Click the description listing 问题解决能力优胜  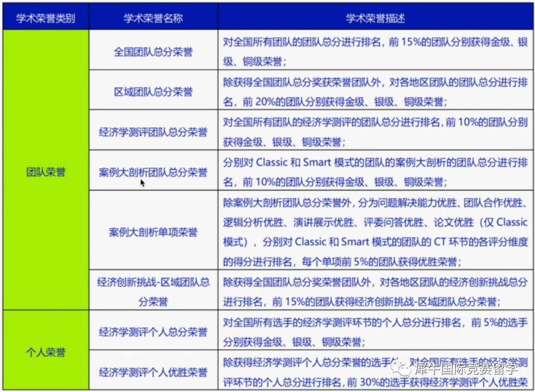375,232
